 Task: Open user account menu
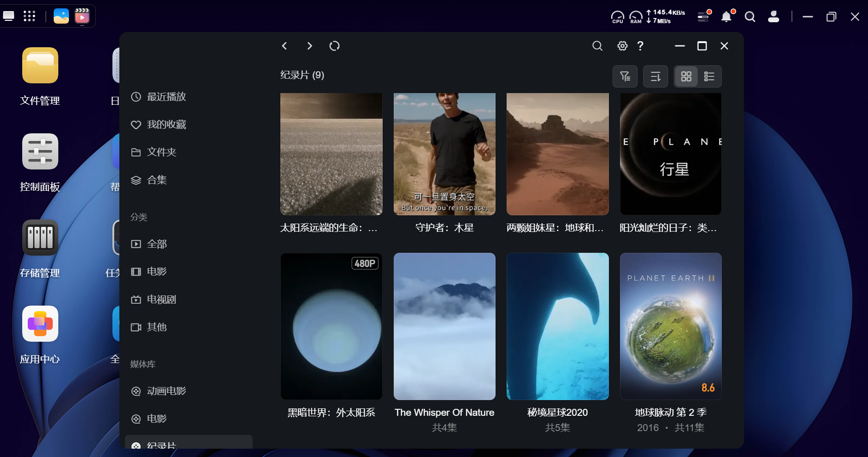point(774,17)
